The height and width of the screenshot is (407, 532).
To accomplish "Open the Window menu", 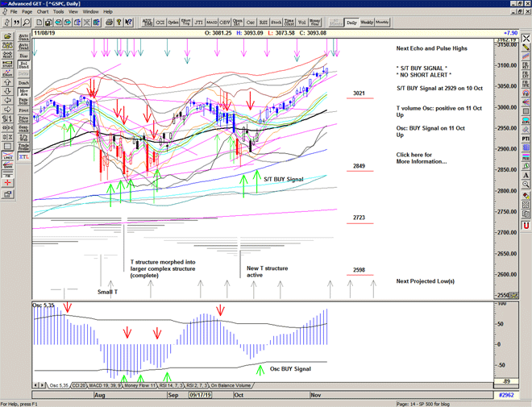I will point(90,12).
